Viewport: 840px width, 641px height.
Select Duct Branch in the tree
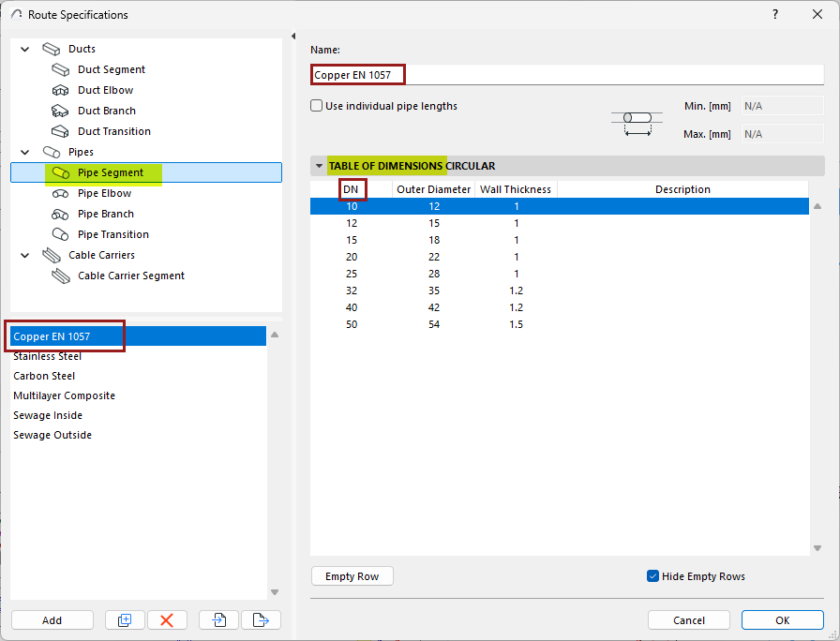107,111
